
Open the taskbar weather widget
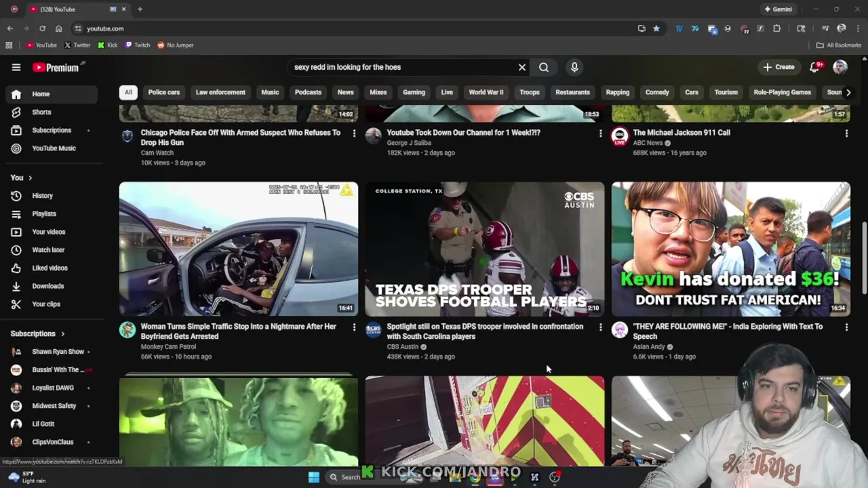[26, 477]
